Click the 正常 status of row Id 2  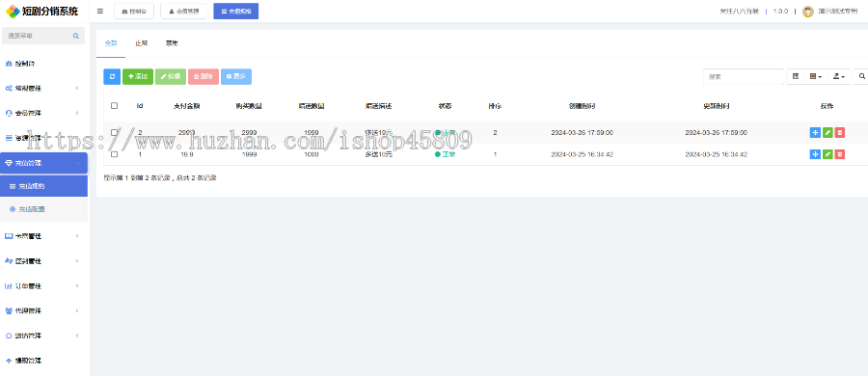pos(445,132)
